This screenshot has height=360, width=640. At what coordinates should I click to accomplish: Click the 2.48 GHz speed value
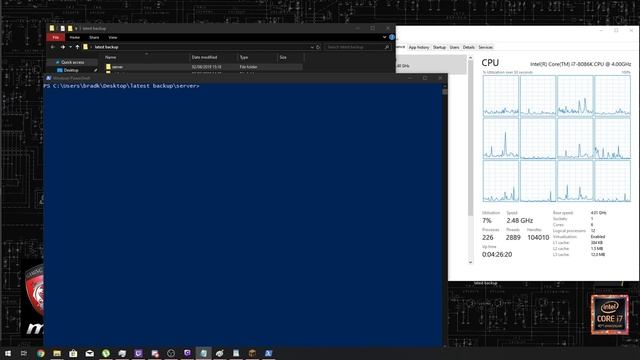(x=520, y=220)
